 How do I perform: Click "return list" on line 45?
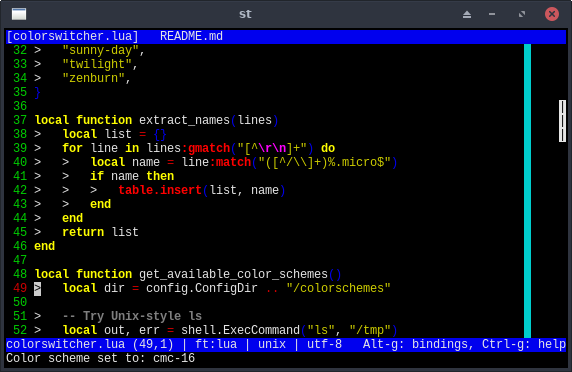pos(100,232)
